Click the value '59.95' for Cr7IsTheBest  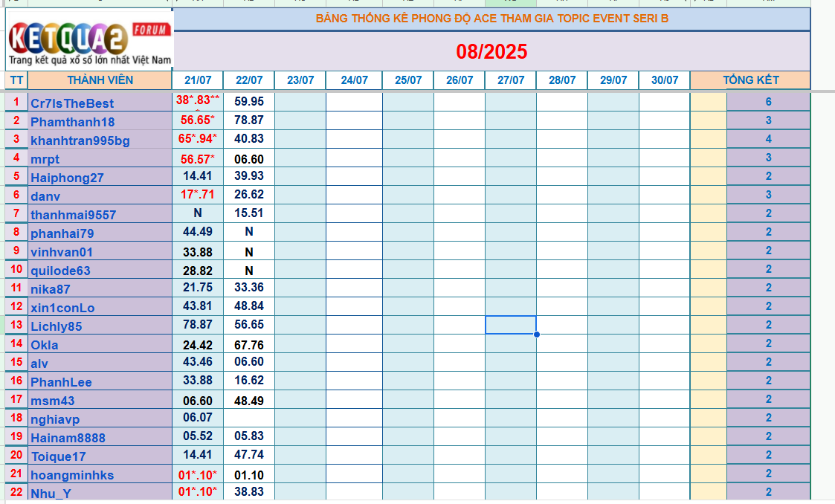248,101
